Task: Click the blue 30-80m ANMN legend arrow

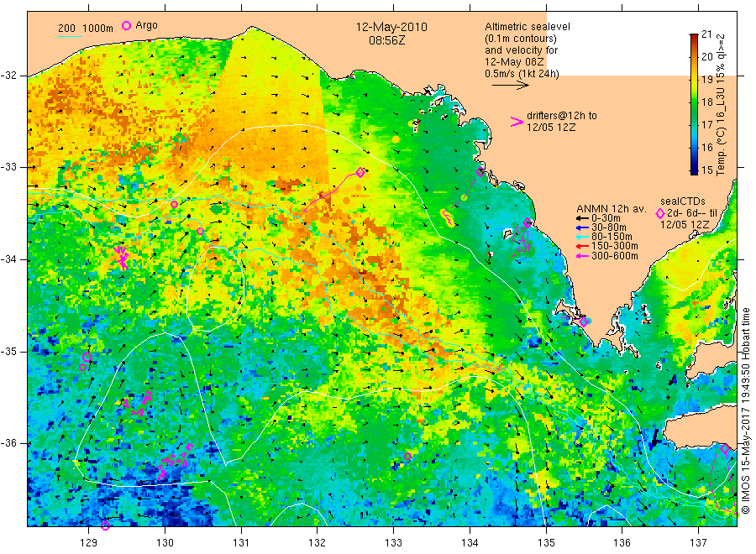Action: point(582,227)
